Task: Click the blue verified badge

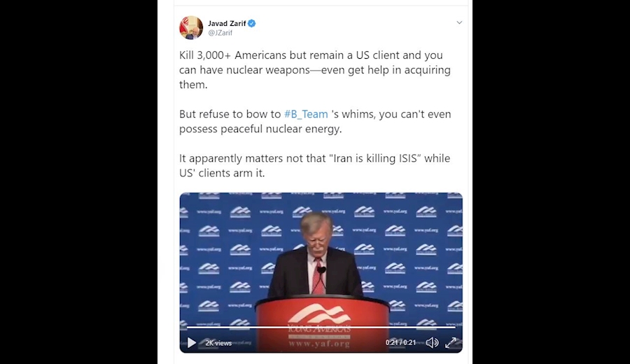Action: [x=251, y=23]
